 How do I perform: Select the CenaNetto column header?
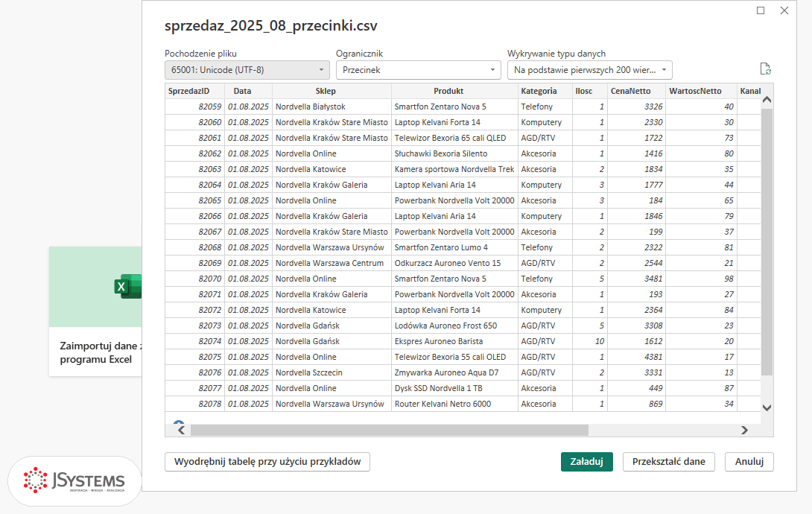click(636, 91)
